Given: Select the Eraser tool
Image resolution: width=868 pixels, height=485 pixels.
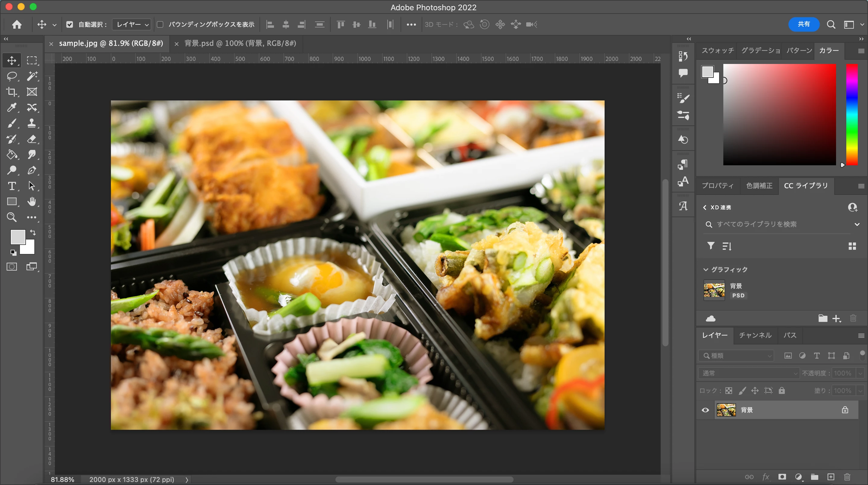Looking at the screenshot, I should (32, 139).
